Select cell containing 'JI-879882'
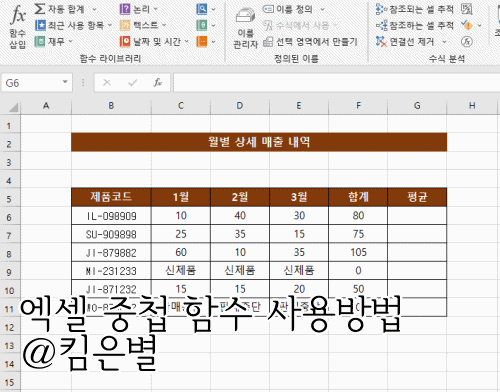 [x=111, y=252]
